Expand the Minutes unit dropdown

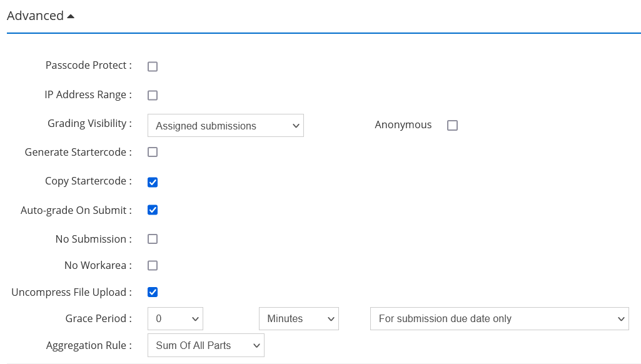pos(298,319)
